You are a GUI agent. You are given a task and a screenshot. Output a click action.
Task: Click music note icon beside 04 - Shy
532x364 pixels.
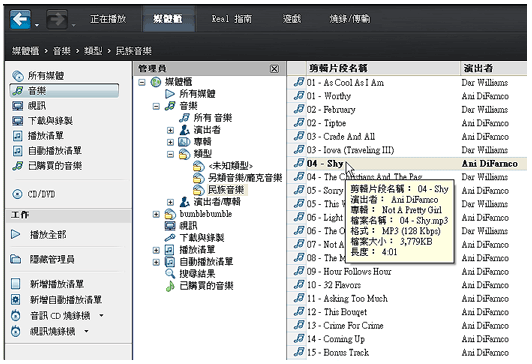(299, 163)
